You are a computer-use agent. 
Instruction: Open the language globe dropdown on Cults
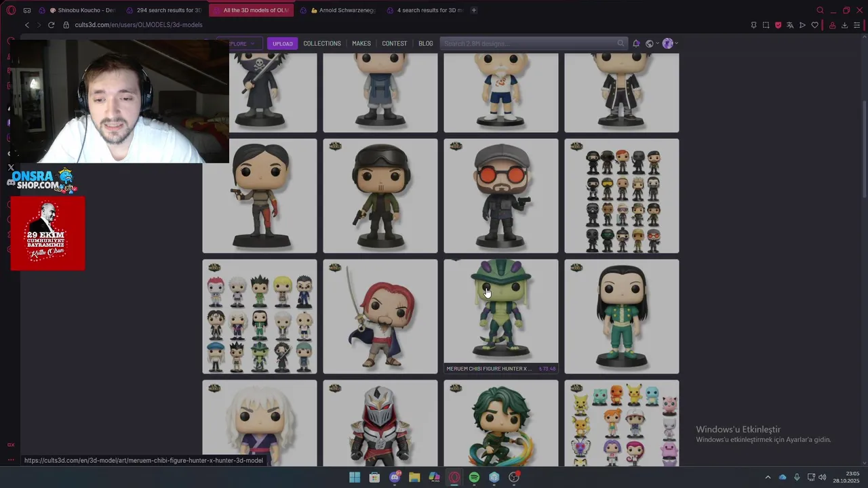click(x=652, y=43)
